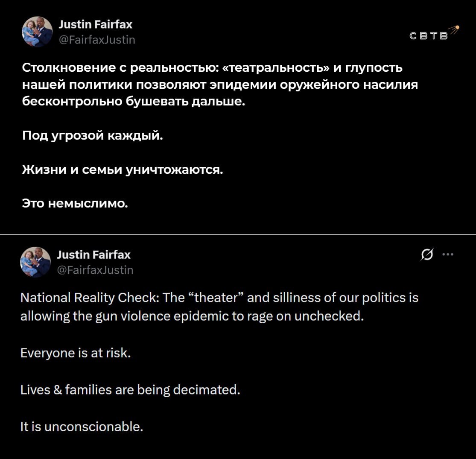The width and height of the screenshot is (476, 459).
Task: Click the line "It is unconscionable."
Action: pos(82,427)
